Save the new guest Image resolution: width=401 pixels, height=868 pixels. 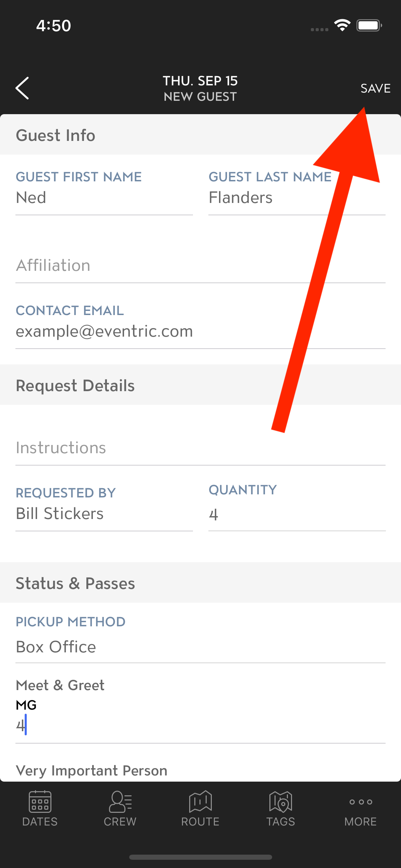tap(376, 88)
